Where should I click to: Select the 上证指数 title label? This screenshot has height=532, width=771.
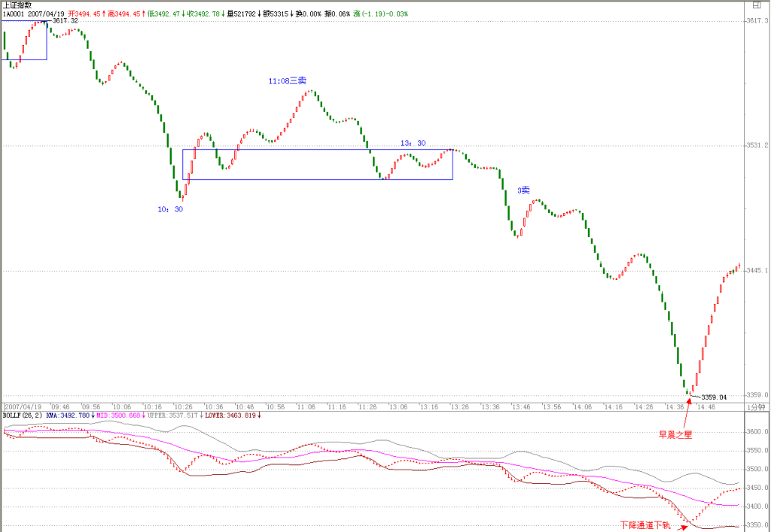point(18,5)
